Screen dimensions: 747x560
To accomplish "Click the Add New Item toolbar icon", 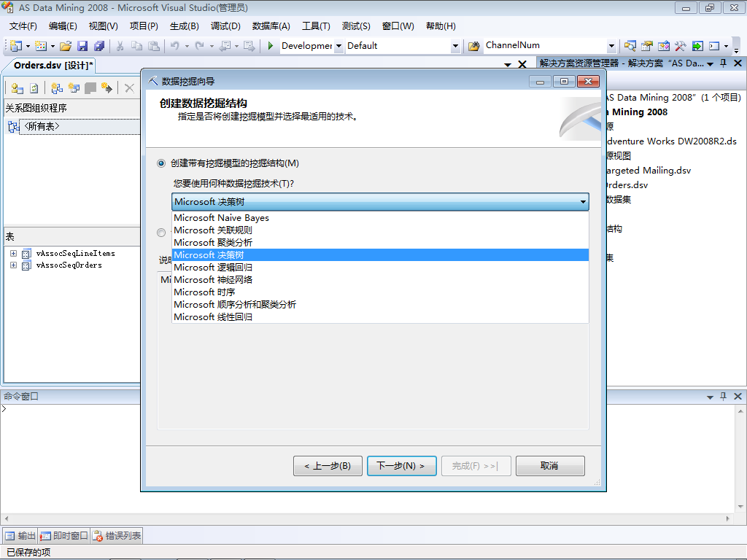I will point(41,46).
